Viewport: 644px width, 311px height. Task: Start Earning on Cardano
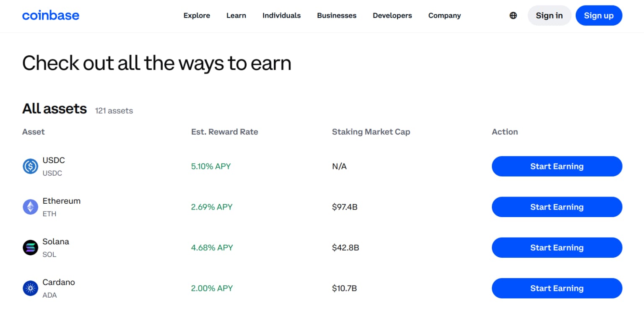pos(557,288)
